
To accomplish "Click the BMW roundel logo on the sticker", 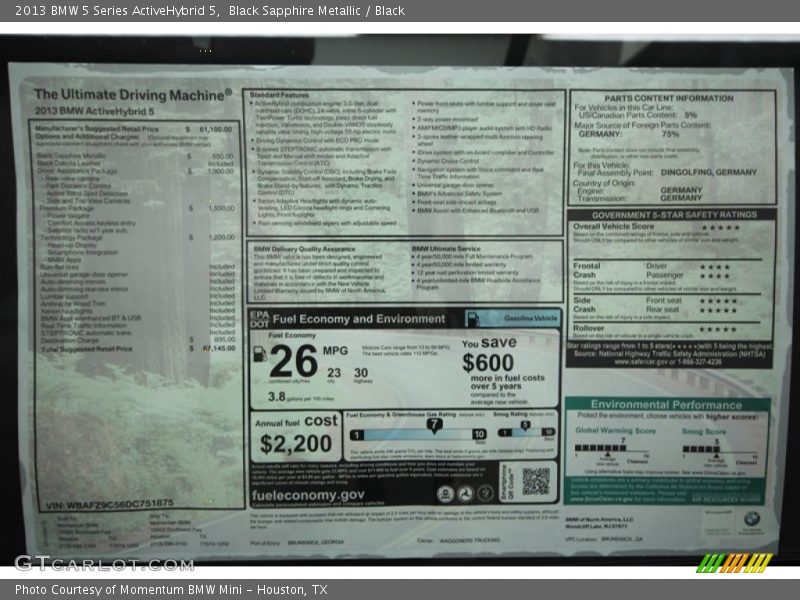I will 752,519.
